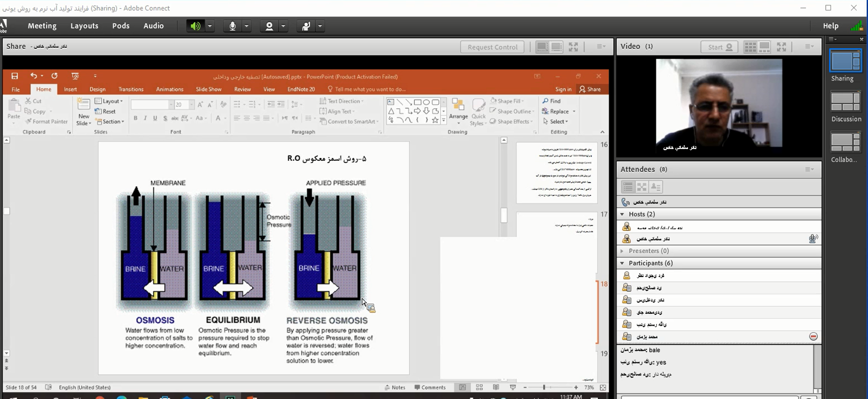Click the raise hand status icon
The image size is (868, 399).
(x=306, y=26)
